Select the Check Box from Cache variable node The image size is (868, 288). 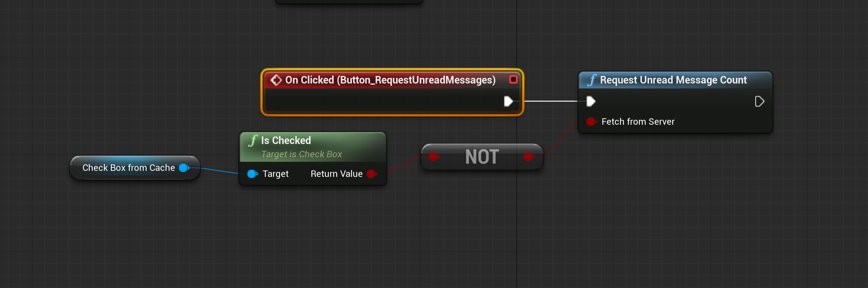pos(128,168)
